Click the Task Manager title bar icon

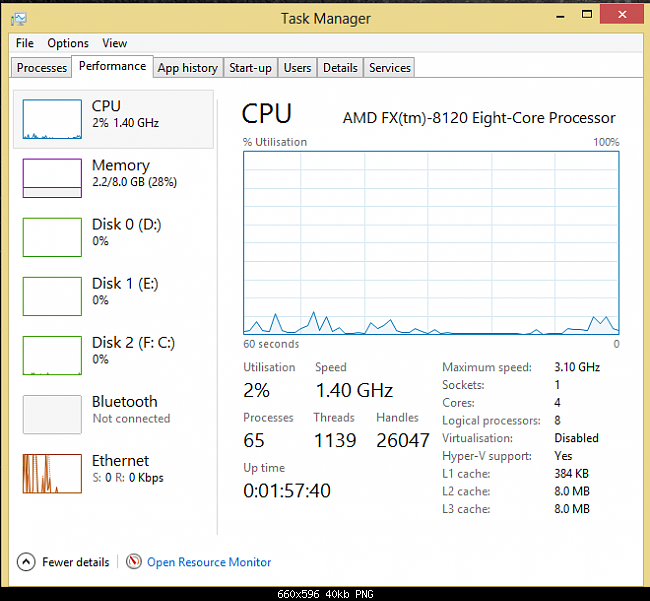point(21,18)
